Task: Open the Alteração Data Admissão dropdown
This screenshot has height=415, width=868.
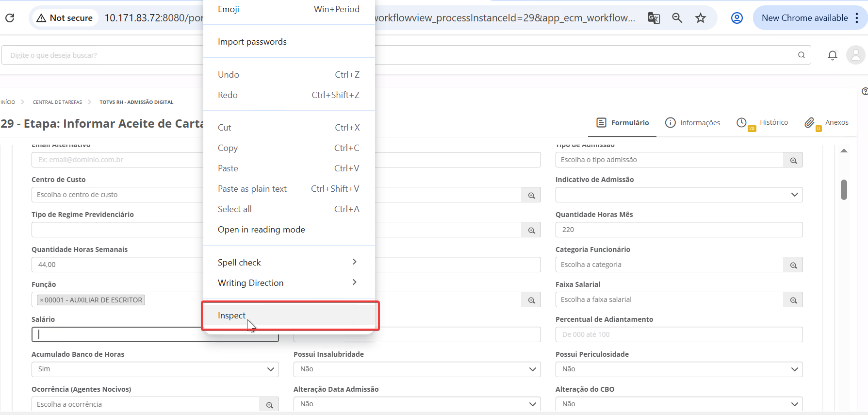Action: pyautogui.click(x=417, y=404)
